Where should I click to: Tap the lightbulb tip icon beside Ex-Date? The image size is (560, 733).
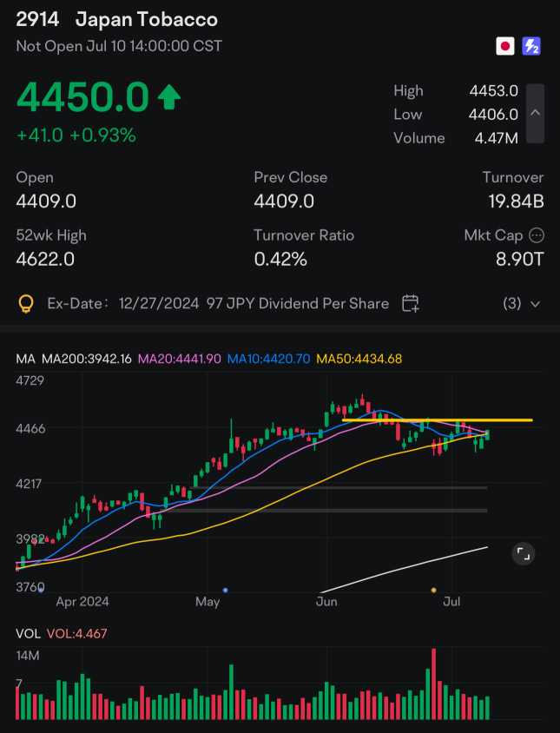26,304
